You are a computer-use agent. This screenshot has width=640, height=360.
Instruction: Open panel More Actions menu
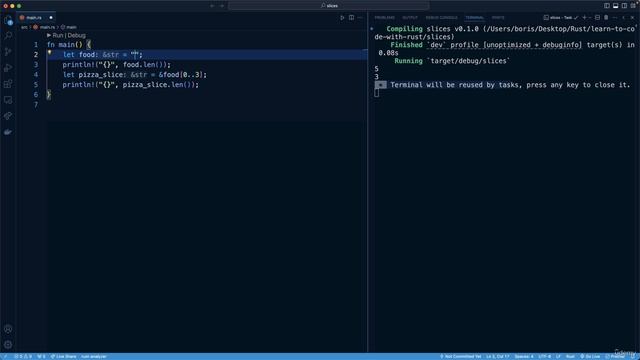(x=615, y=18)
